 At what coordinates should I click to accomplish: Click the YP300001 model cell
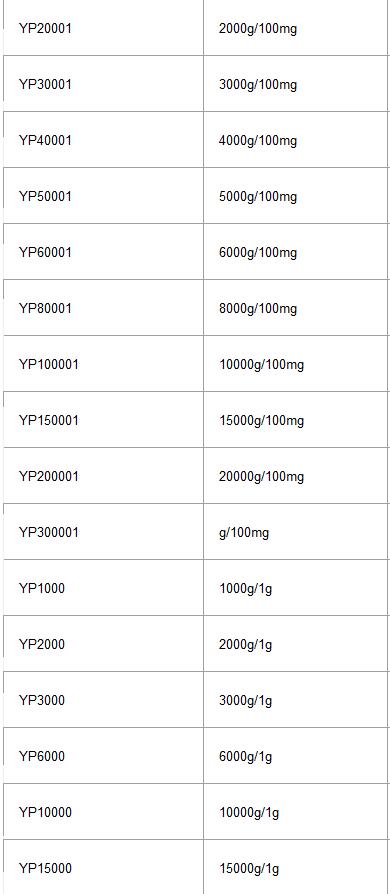click(x=103, y=531)
